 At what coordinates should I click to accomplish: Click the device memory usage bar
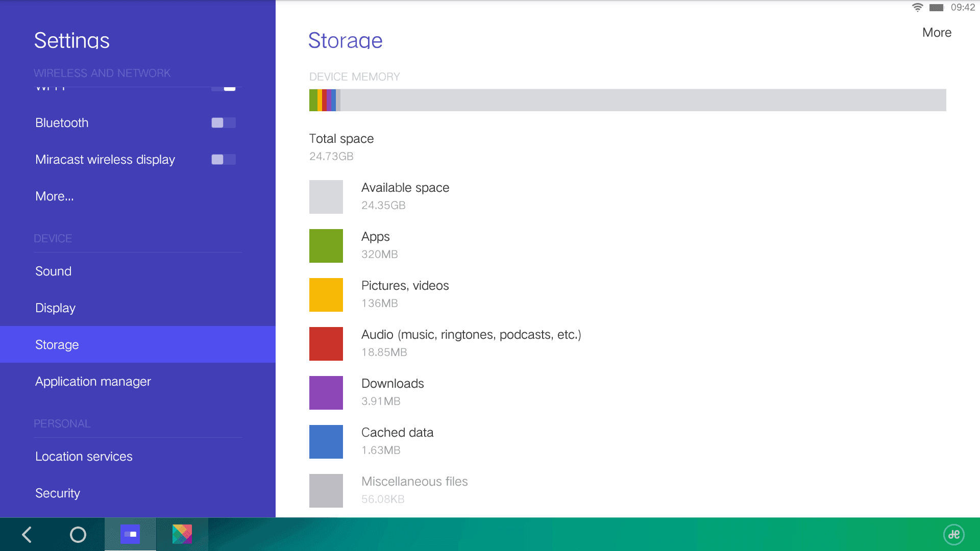[x=628, y=100]
